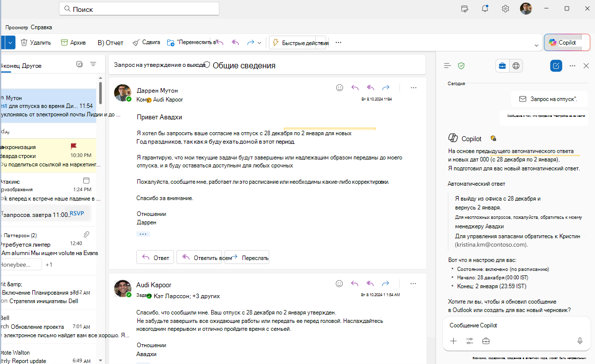Expand the collapsed text ellipsis under Даррен
The image size is (595, 364).
pyautogui.click(x=143, y=234)
